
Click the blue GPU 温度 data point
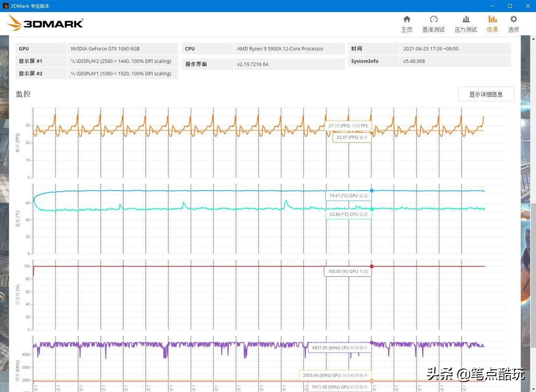(x=372, y=191)
